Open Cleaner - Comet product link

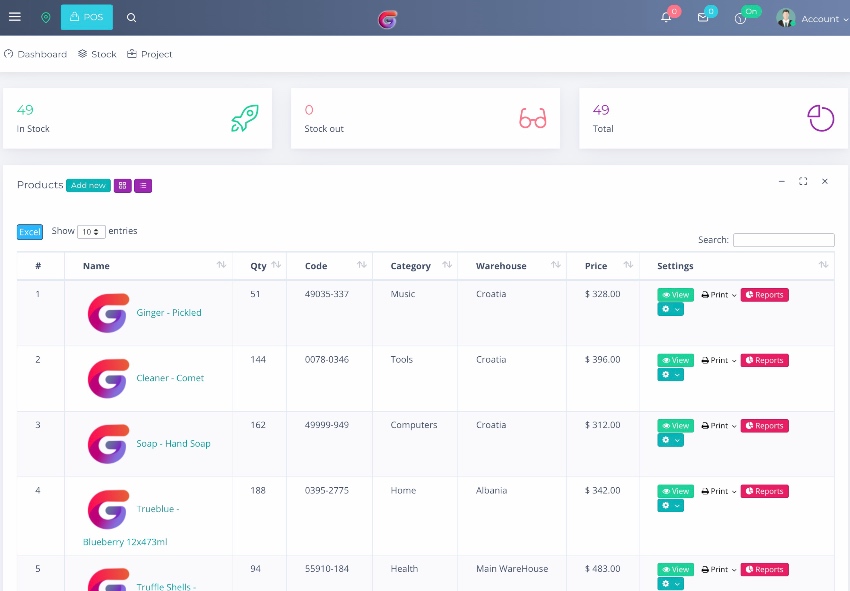[170, 378]
